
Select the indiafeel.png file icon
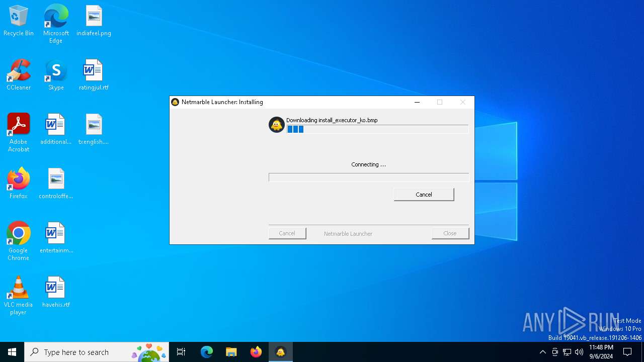[x=94, y=21]
